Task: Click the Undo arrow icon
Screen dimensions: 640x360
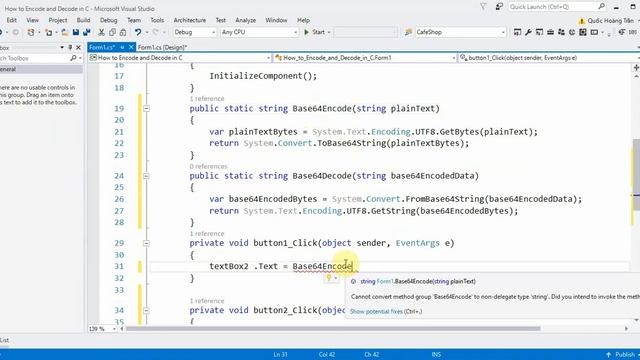Action: click(x=138, y=32)
